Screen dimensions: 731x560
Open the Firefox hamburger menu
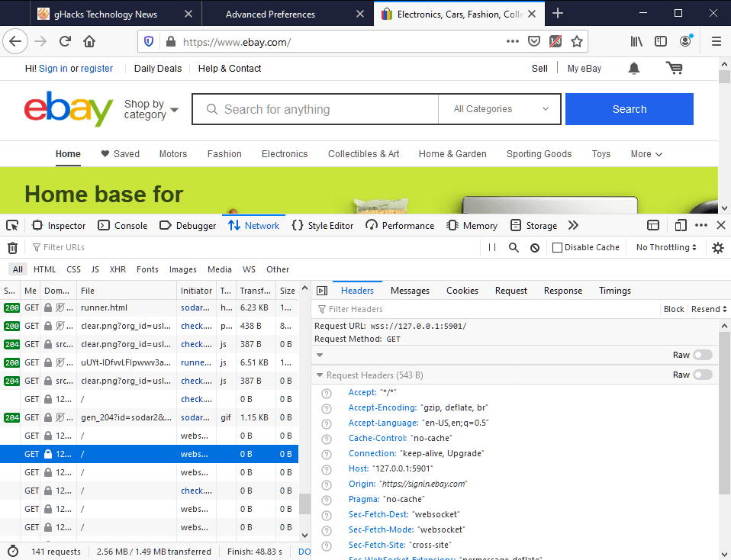(x=717, y=41)
